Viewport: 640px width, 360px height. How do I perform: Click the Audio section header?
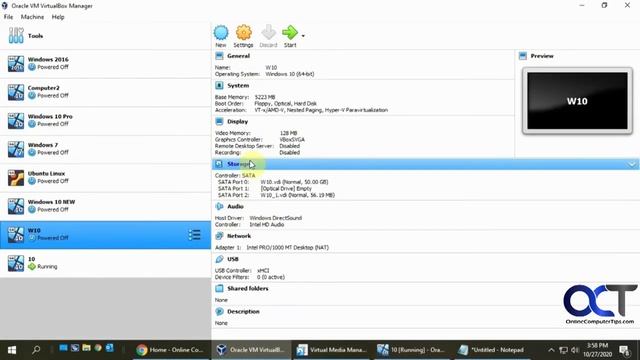click(x=236, y=207)
